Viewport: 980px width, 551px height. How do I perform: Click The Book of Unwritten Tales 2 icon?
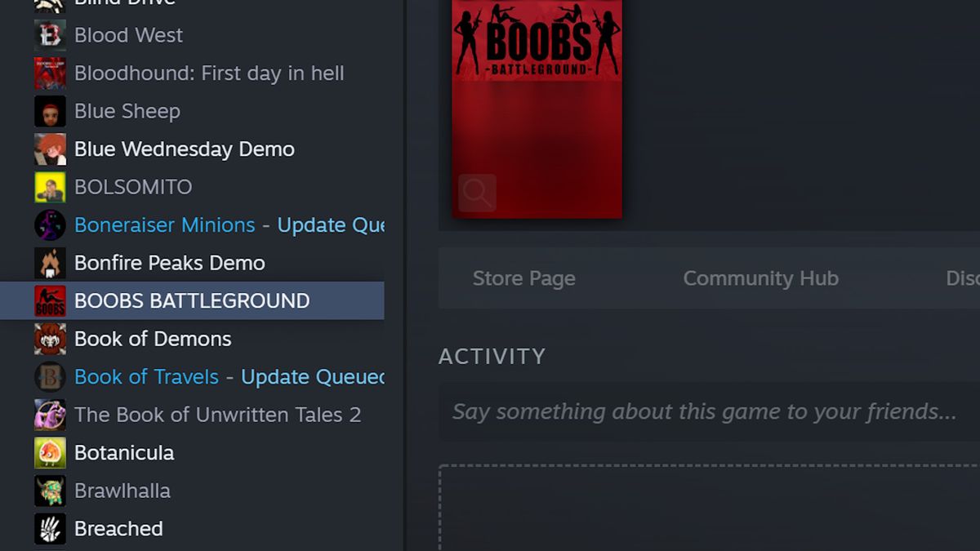(x=50, y=415)
